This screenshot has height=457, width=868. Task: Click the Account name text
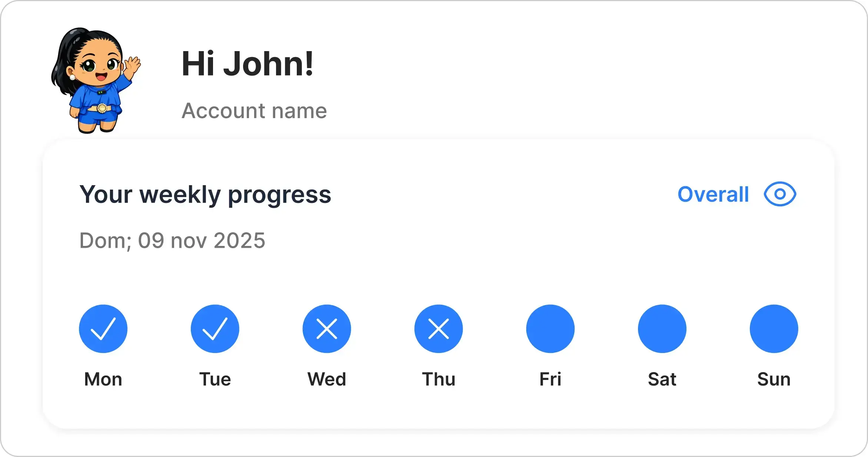(254, 111)
